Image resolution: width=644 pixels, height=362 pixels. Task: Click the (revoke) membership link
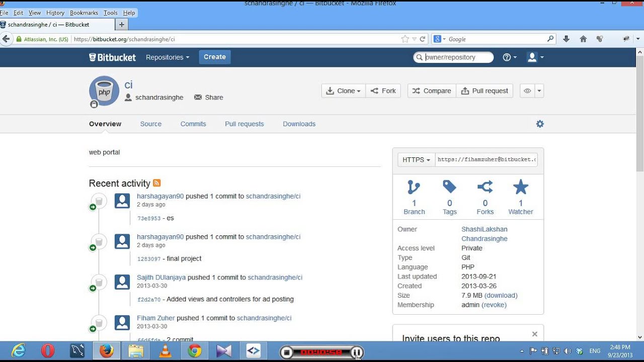(x=494, y=305)
